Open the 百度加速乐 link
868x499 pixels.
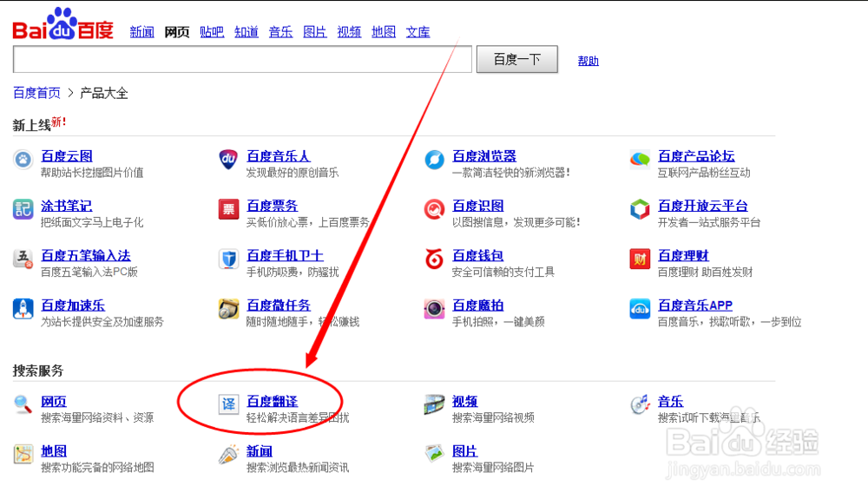coord(73,305)
